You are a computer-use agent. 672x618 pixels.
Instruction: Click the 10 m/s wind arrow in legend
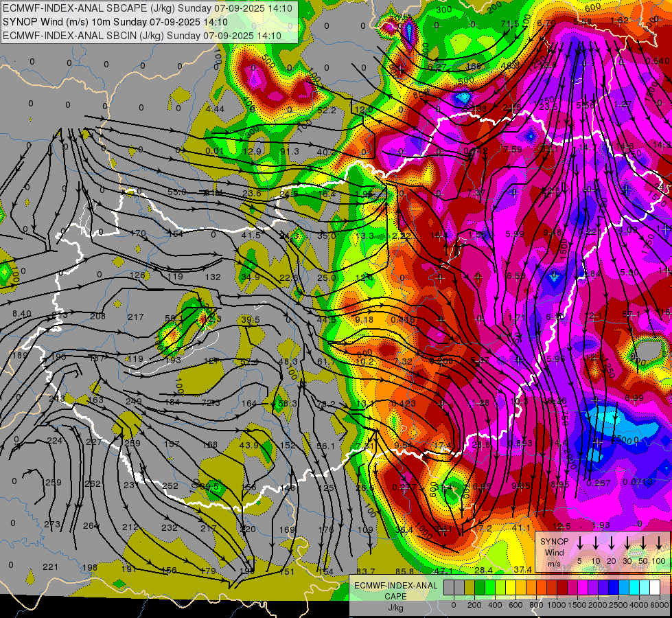[x=596, y=542]
